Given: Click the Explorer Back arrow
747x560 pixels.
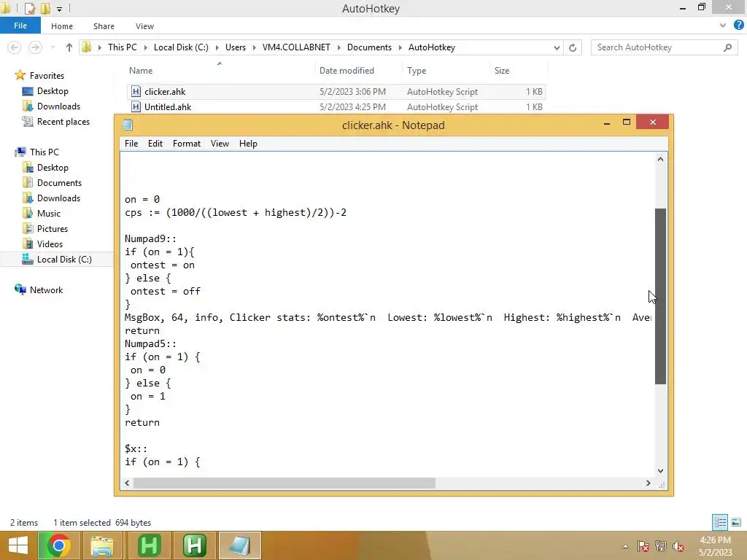Looking at the screenshot, I should click(x=15, y=47).
